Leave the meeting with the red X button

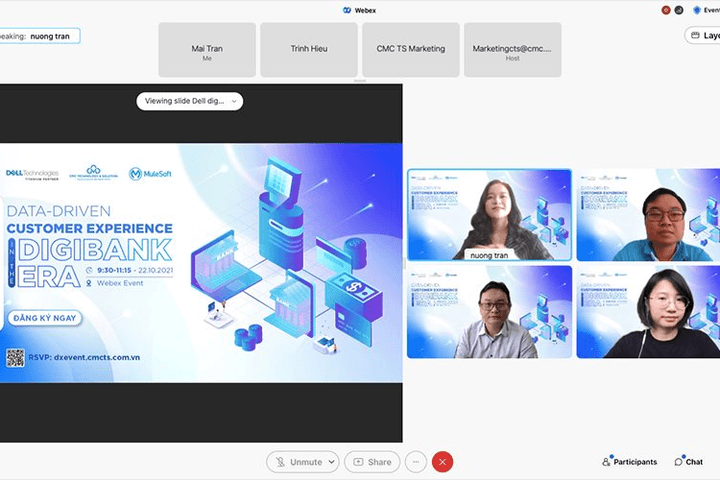442,462
